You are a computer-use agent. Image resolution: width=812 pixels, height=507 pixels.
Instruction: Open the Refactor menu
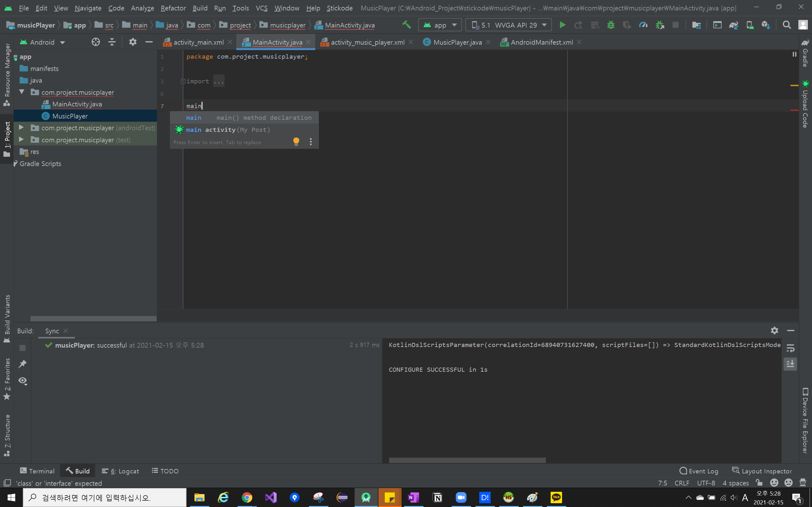point(173,8)
